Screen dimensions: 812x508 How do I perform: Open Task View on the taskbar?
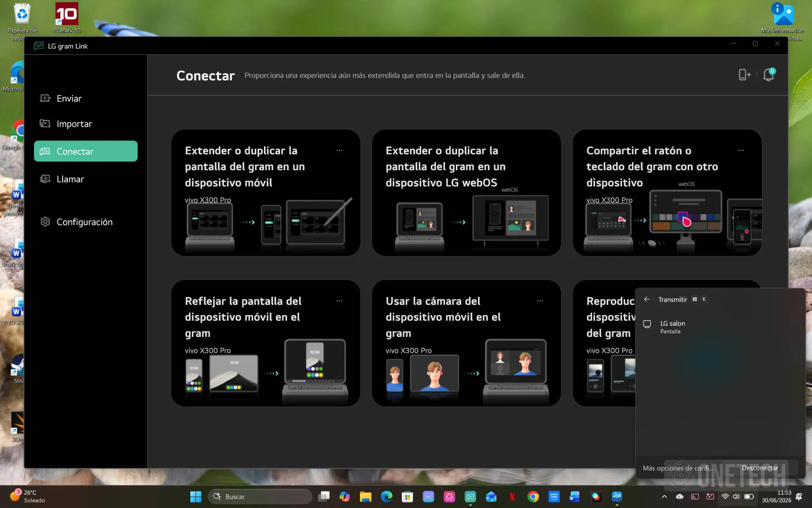(x=324, y=497)
